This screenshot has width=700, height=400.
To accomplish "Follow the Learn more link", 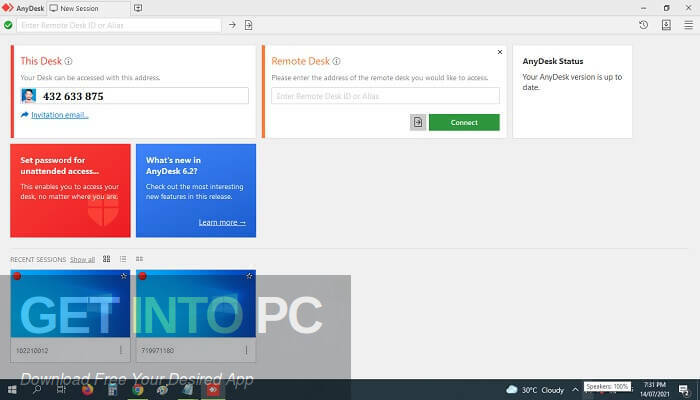I will pyautogui.click(x=222, y=222).
